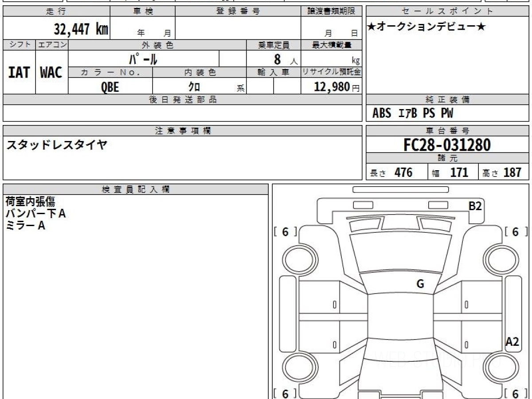Viewport: 532px width, 399px height.
Task: Select the note スタッドレスタイヤ
Action: 56,144
